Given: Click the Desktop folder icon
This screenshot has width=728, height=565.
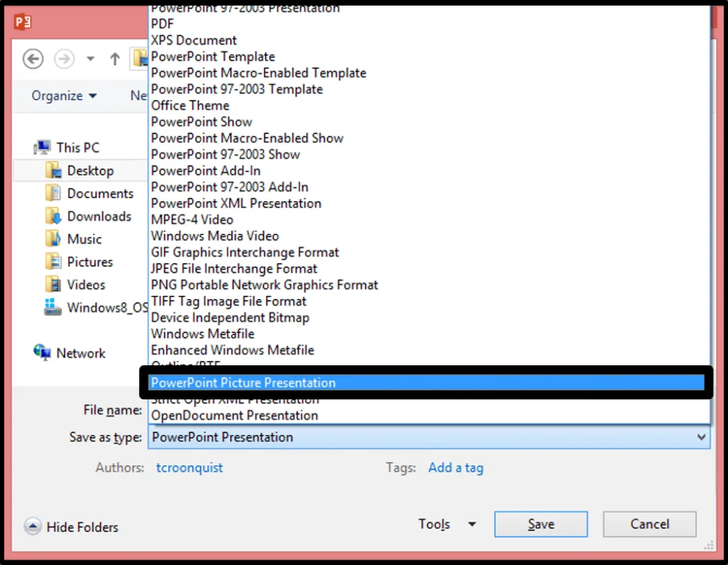Looking at the screenshot, I should 54,171.
